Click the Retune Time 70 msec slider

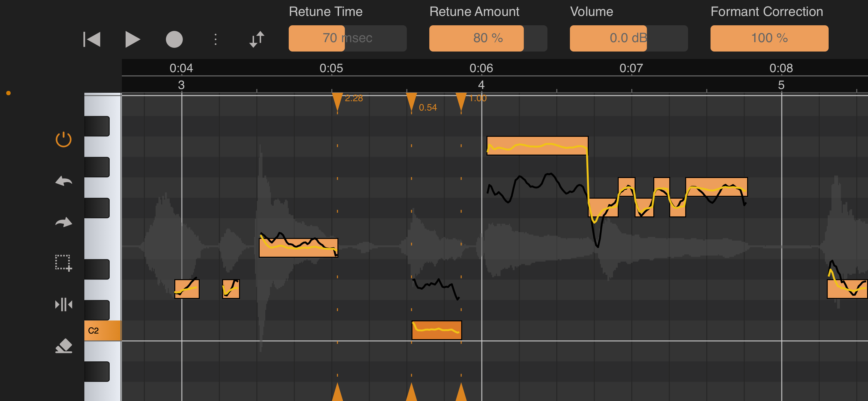pos(347,38)
